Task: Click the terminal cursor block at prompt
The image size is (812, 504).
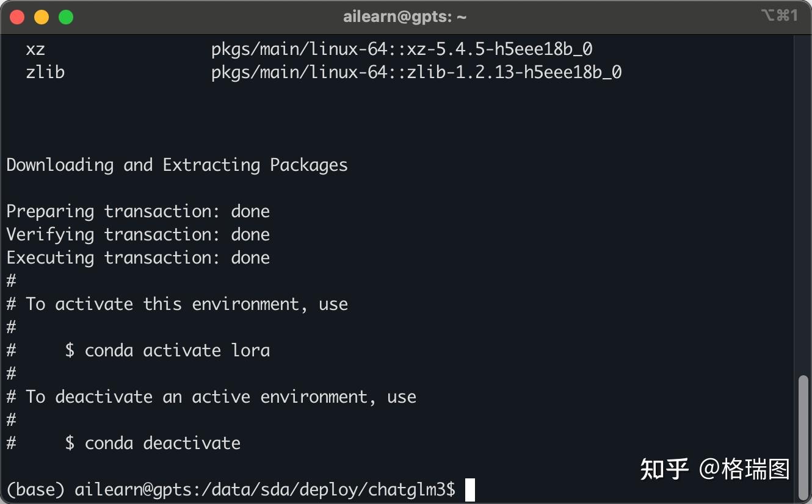Action: tap(469, 490)
